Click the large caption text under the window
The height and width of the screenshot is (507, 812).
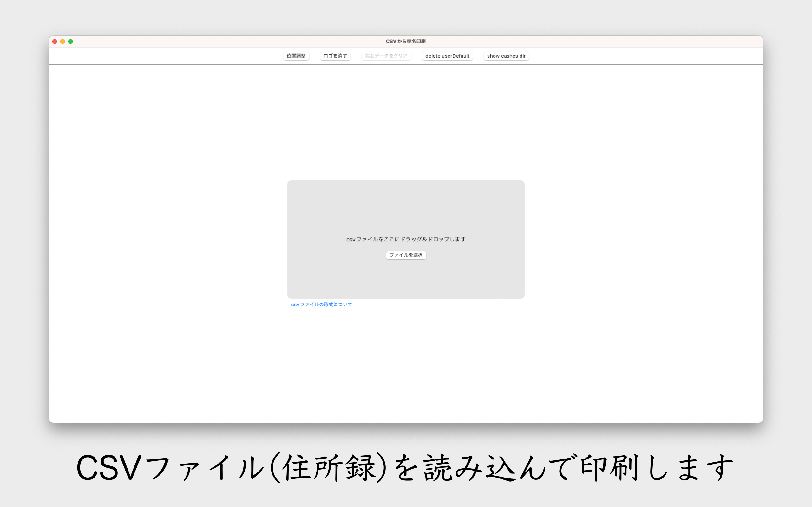point(405,468)
